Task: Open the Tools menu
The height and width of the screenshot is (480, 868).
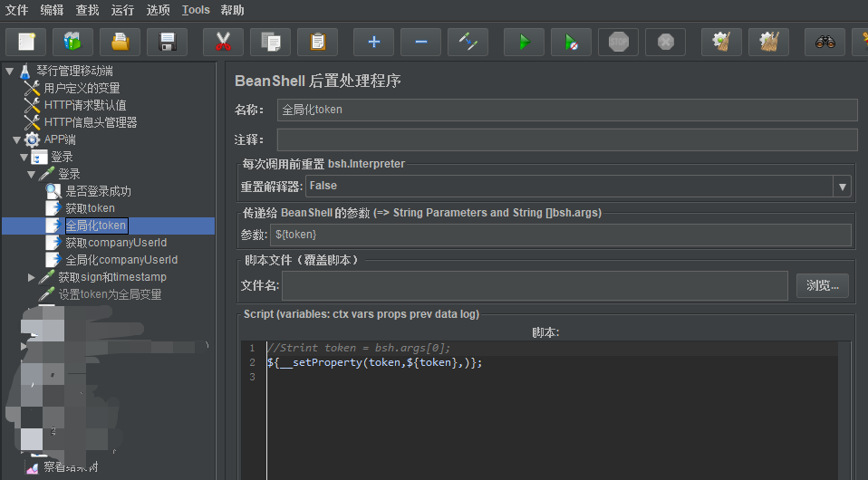Action: (196, 10)
